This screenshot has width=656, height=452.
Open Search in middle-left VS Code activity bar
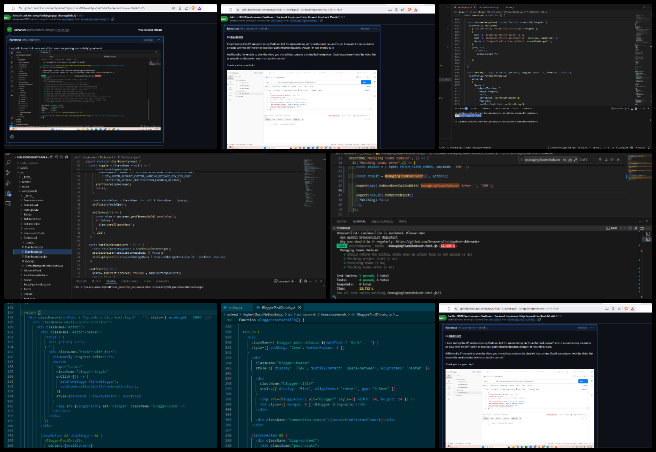coord(8,163)
